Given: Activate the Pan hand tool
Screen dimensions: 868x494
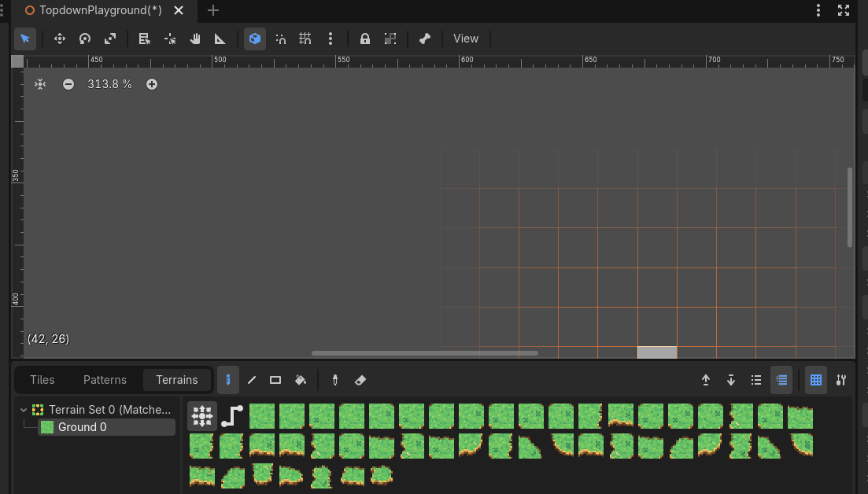Looking at the screenshot, I should tap(195, 39).
